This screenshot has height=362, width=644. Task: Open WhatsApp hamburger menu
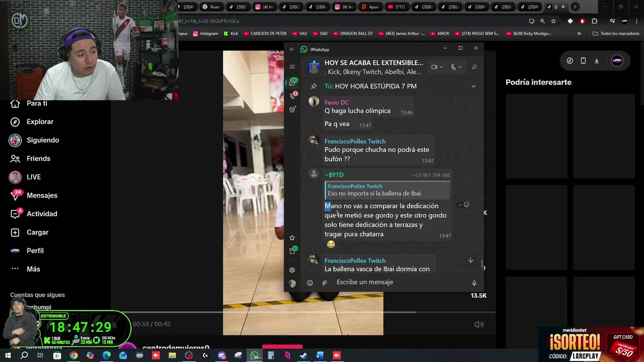[292, 67]
